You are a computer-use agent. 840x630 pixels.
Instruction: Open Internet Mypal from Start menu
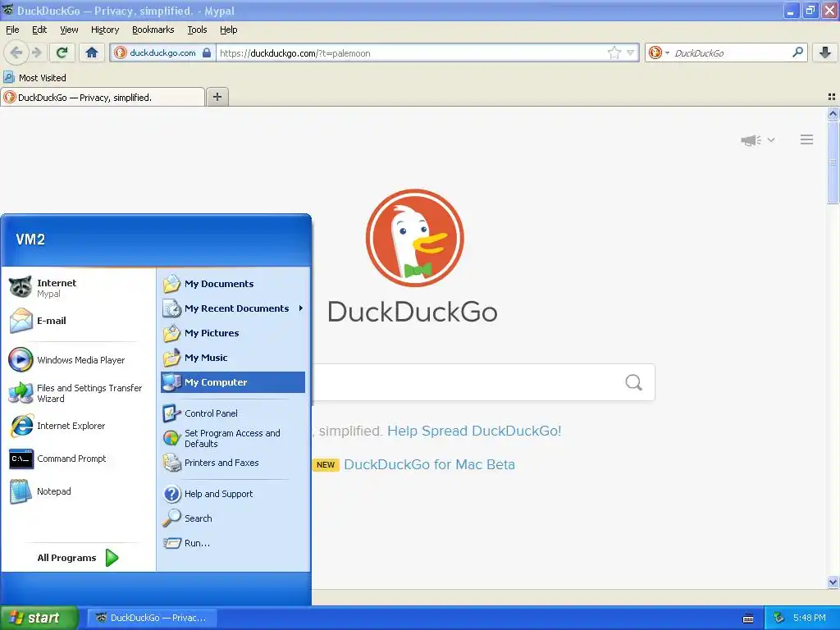(78, 288)
